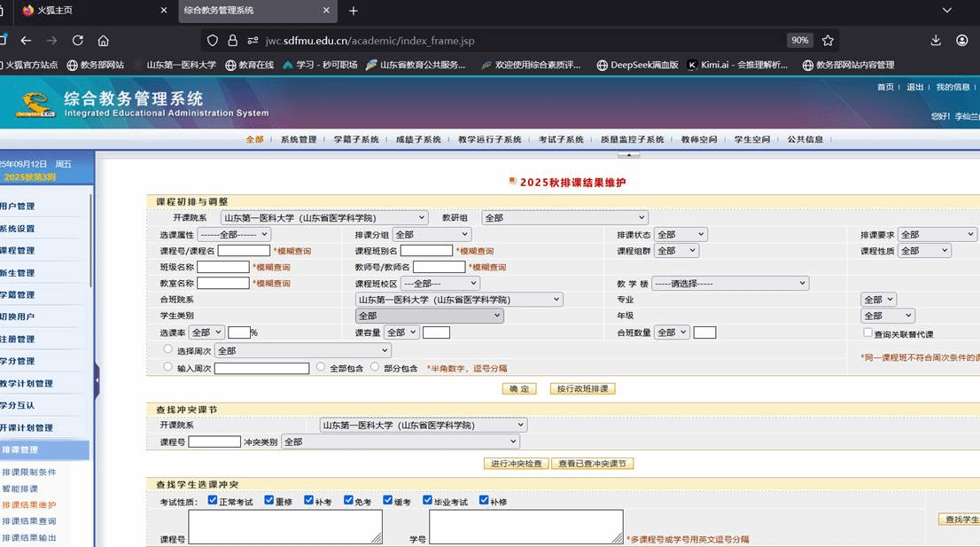Open the Firefox downloads icon
The width and height of the screenshot is (980, 547).
tap(936, 40)
